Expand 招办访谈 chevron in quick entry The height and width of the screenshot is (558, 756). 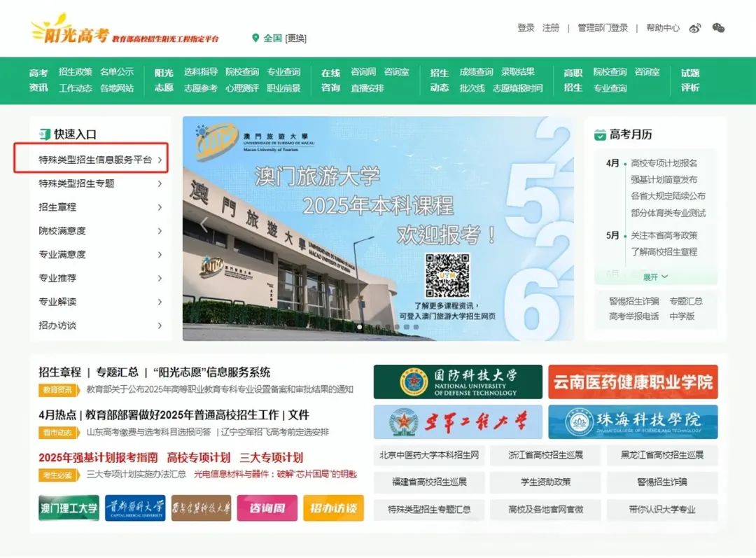160,325
